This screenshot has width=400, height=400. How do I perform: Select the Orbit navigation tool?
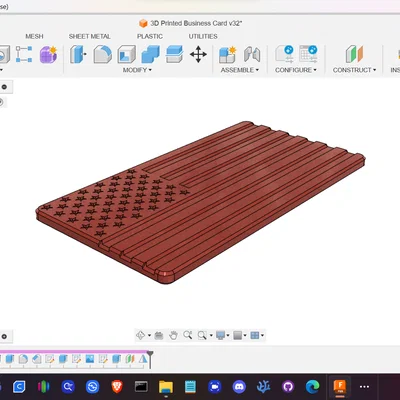(x=140, y=335)
